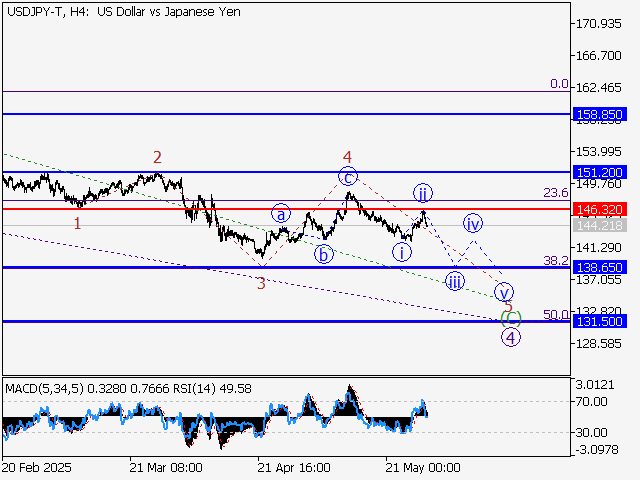The height and width of the screenshot is (480, 640).
Task: Select the circled wave iii marker
Action: [455, 280]
